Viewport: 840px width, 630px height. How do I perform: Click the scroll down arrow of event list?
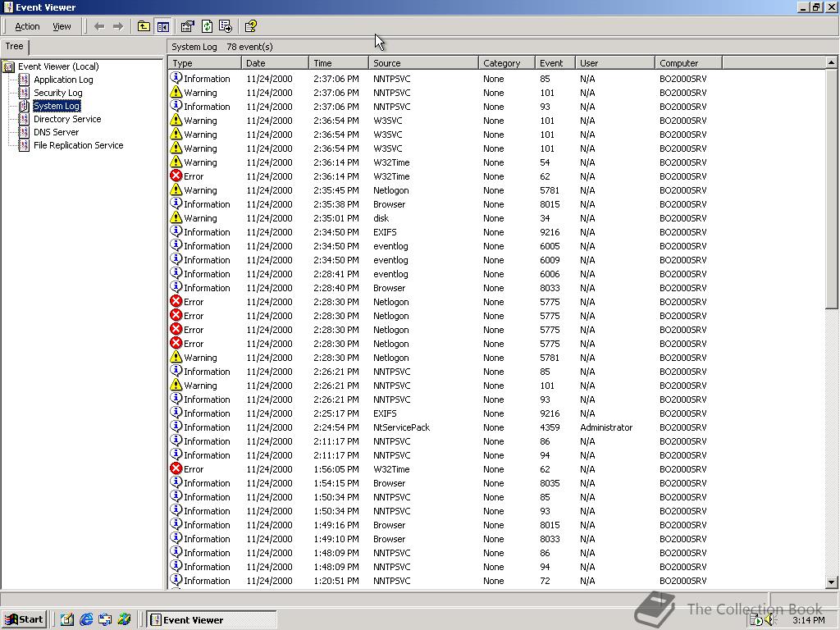coord(832,582)
